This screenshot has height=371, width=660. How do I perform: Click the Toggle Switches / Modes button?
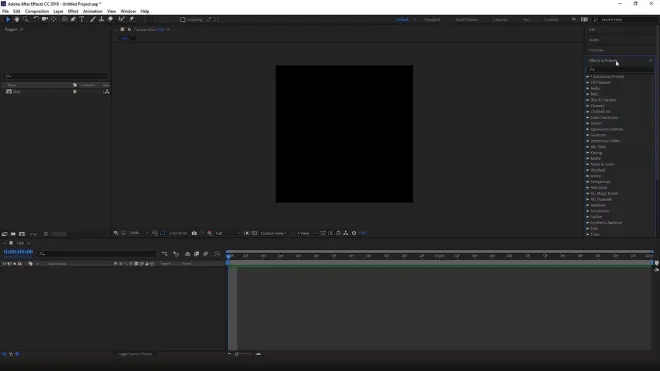click(x=135, y=354)
